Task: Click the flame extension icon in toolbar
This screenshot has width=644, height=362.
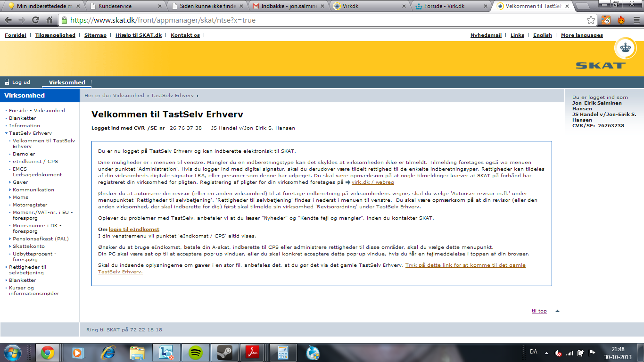Action: click(621, 20)
